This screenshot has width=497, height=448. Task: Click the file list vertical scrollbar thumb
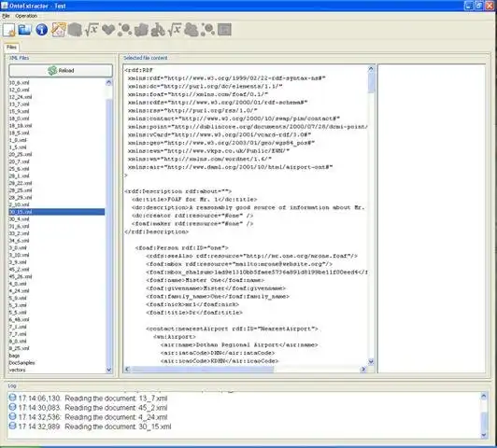pos(108,232)
